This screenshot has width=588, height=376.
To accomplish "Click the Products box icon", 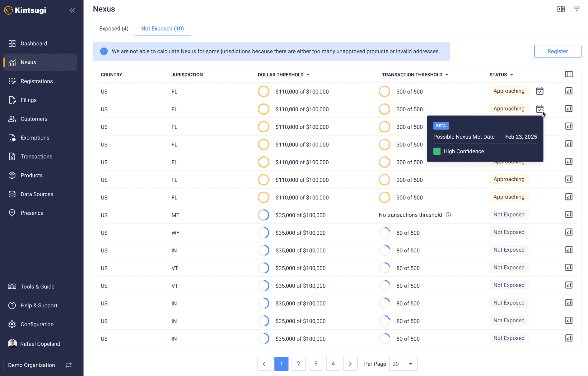I will pos(12,175).
